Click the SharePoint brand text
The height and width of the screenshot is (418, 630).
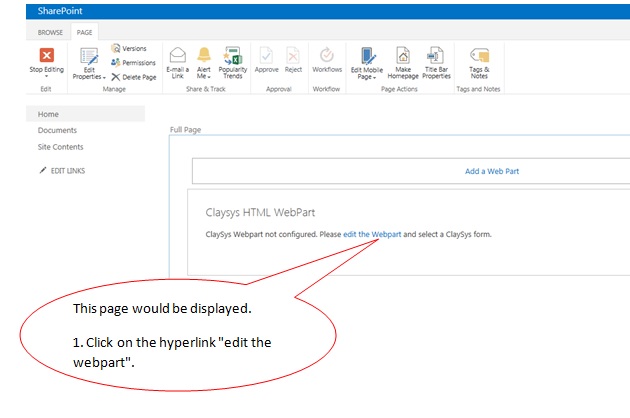(60, 11)
